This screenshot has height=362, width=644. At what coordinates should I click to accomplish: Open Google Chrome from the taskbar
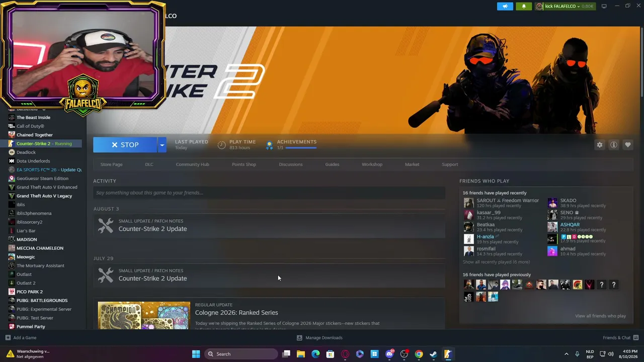(419, 354)
